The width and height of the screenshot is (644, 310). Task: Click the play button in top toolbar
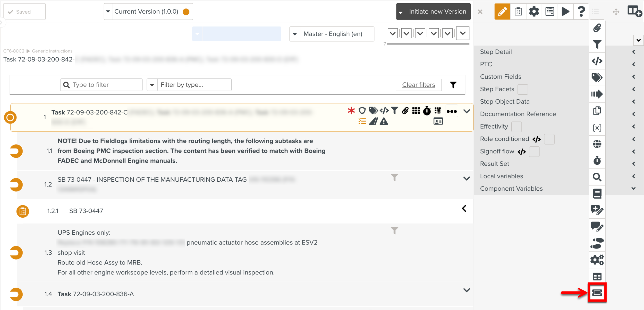pyautogui.click(x=565, y=12)
